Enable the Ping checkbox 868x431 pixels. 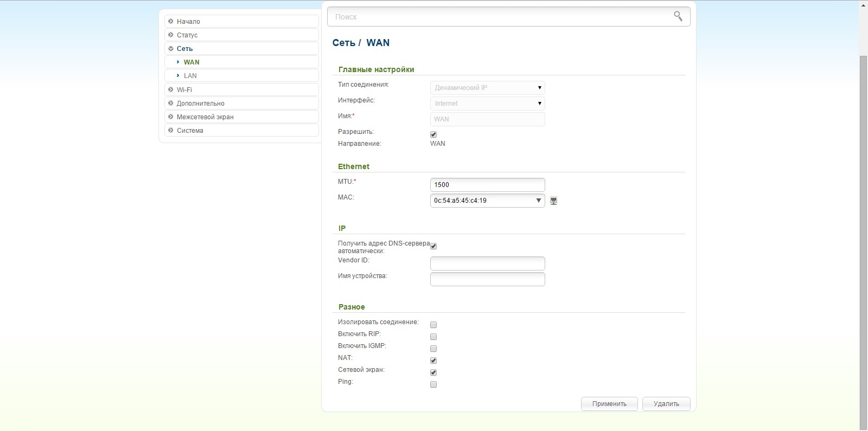(433, 384)
